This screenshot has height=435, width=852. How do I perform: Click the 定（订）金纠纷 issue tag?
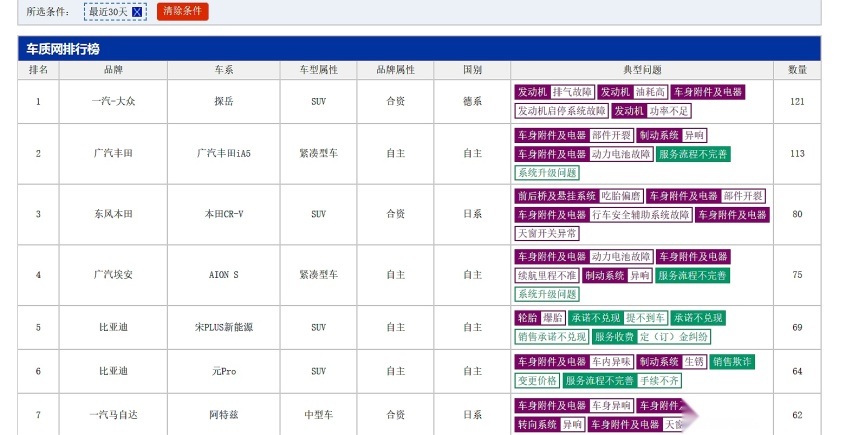674,337
